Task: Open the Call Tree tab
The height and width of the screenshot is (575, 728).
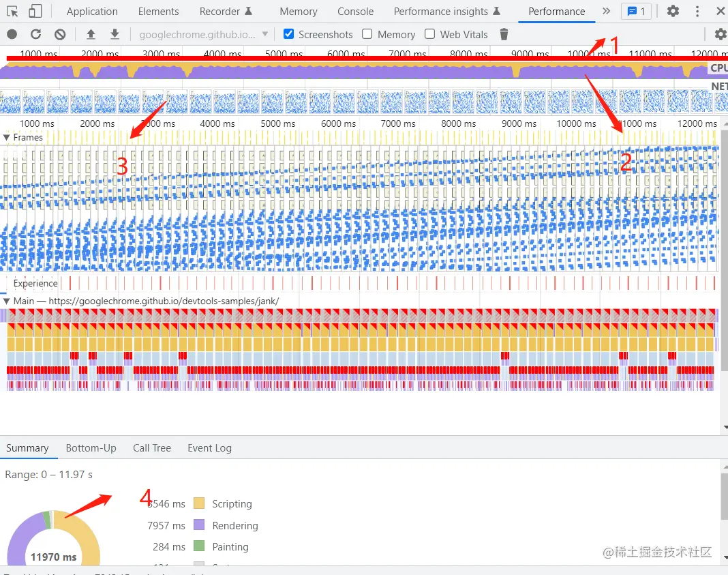Action: click(x=152, y=447)
